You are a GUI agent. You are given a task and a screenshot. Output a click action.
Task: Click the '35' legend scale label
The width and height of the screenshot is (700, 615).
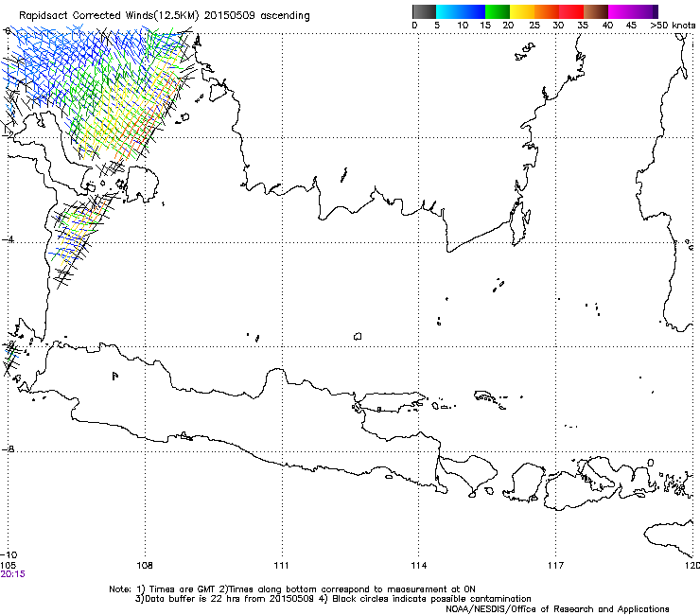[x=583, y=26]
